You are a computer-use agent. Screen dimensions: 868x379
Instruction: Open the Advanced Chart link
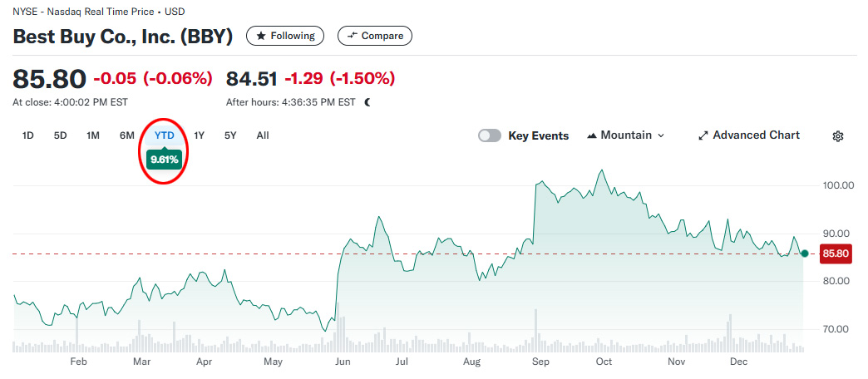[749, 135]
